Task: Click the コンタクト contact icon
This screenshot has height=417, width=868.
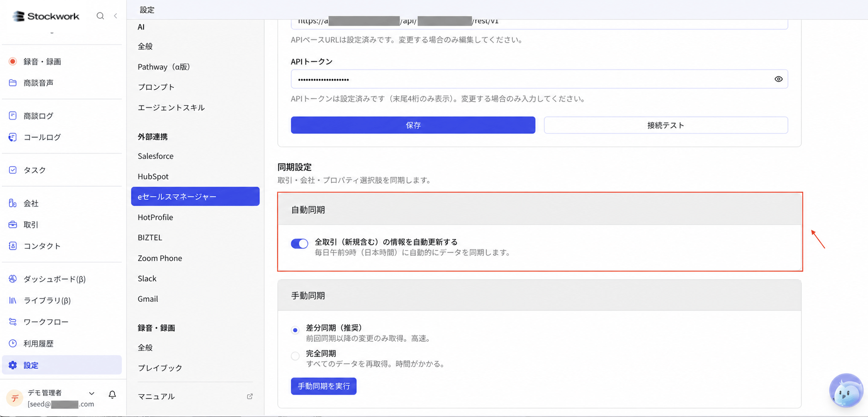Action: tap(13, 246)
